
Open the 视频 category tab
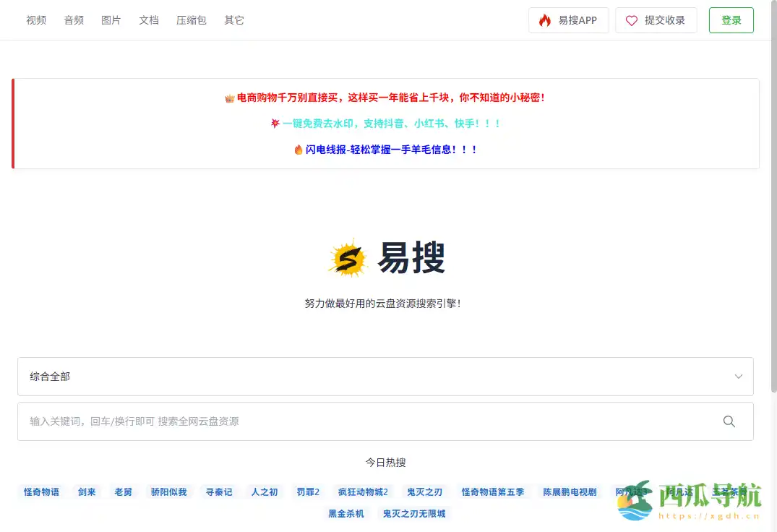pos(35,20)
